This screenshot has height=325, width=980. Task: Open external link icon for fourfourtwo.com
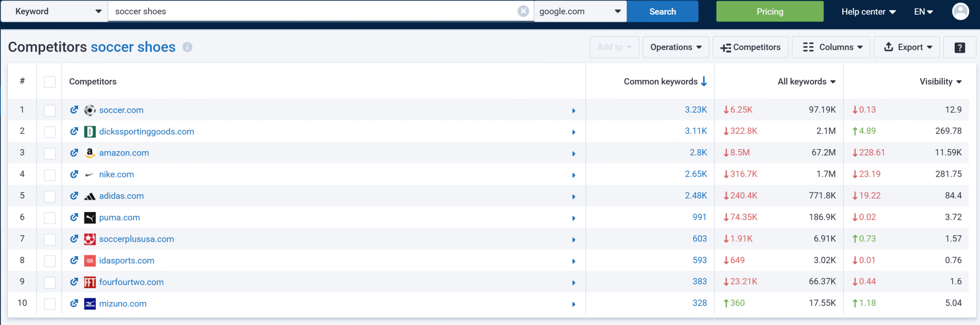pos(74,282)
